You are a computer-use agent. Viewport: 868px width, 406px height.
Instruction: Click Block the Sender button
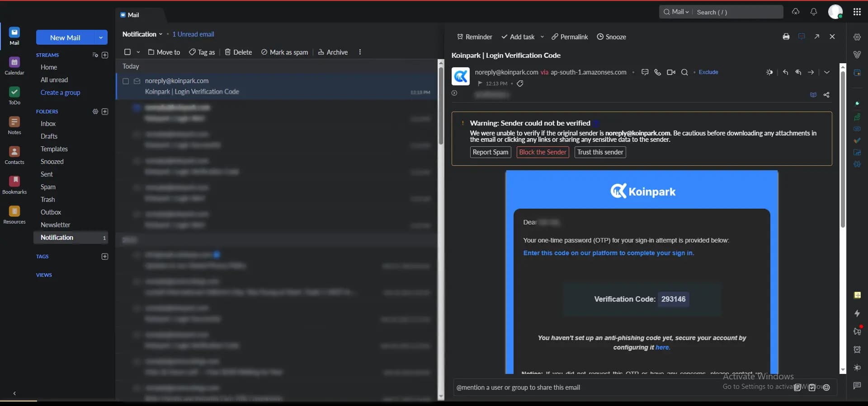click(x=542, y=152)
